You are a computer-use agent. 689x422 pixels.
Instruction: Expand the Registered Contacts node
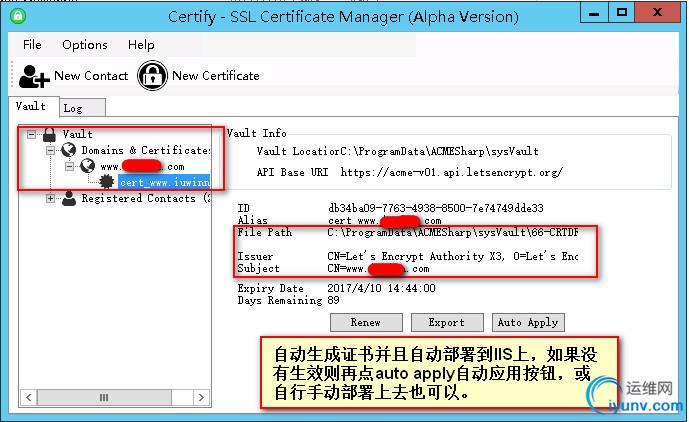pos(51,198)
